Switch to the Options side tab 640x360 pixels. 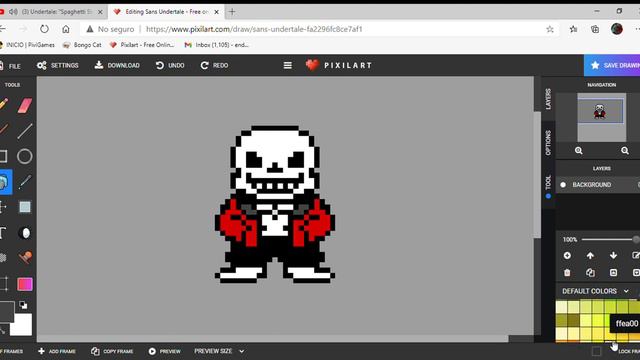[548, 143]
